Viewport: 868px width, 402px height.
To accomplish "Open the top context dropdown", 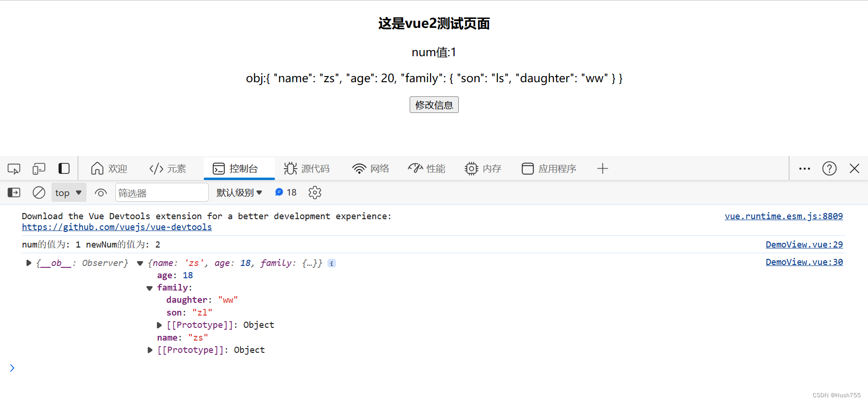I will [x=69, y=193].
